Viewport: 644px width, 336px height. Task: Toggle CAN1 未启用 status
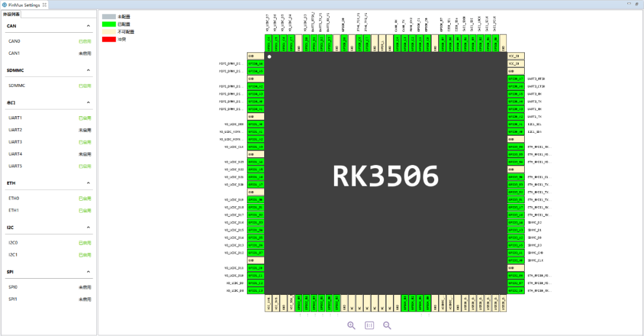tap(85, 54)
